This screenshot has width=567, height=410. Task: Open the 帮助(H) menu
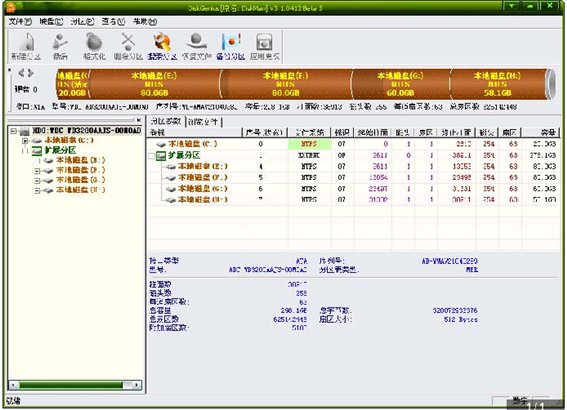tap(144, 22)
